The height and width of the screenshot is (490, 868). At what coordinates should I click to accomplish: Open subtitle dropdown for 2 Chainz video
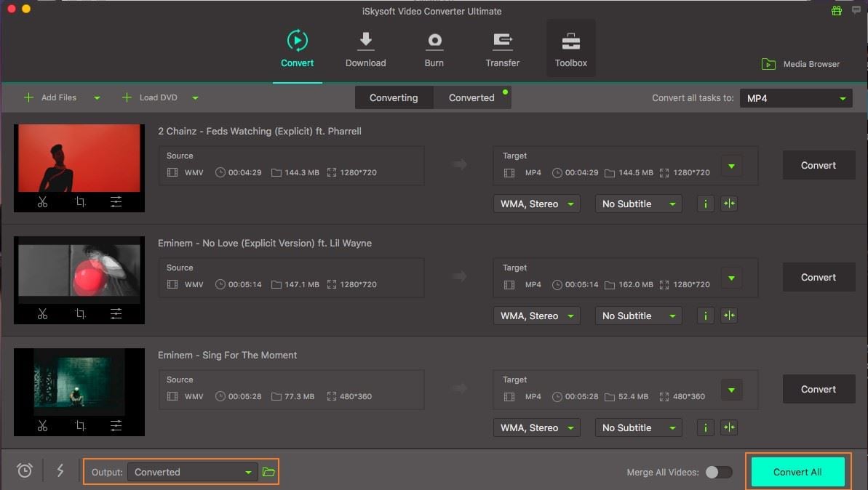(638, 204)
